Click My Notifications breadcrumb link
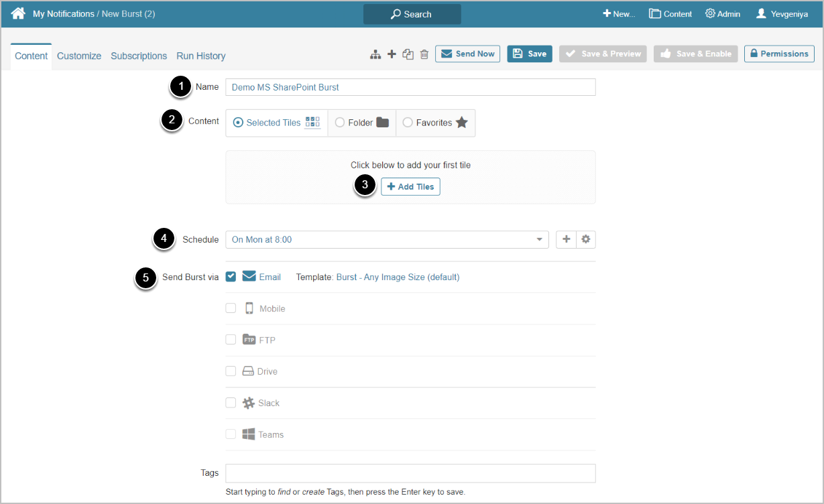This screenshot has width=824, height=504. (64, 13)
